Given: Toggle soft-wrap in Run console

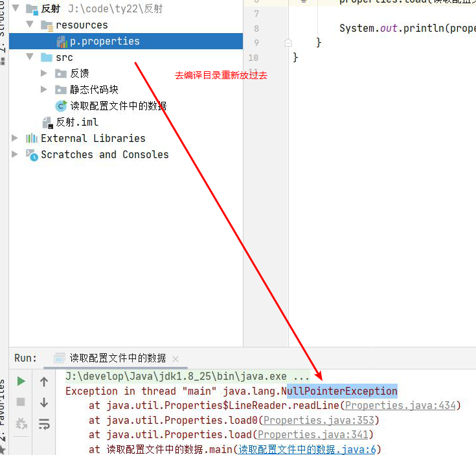Looking at the screenshot, I should (44, 424).
